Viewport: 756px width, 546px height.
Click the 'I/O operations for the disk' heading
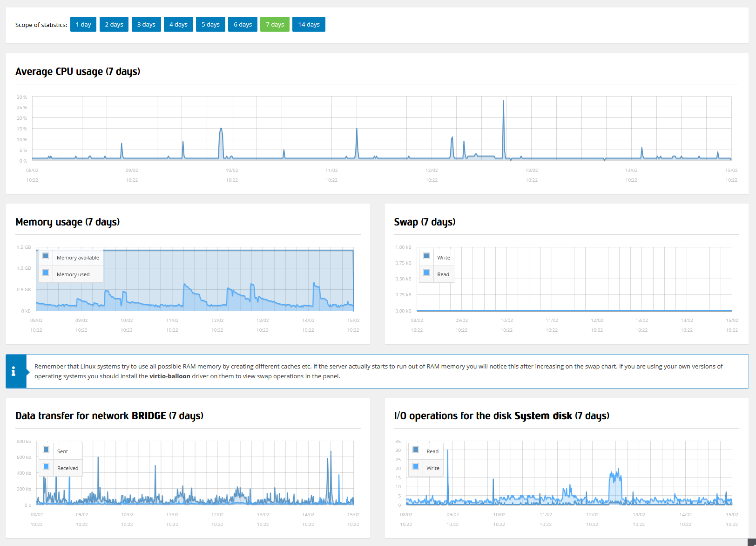pos(501,416)
